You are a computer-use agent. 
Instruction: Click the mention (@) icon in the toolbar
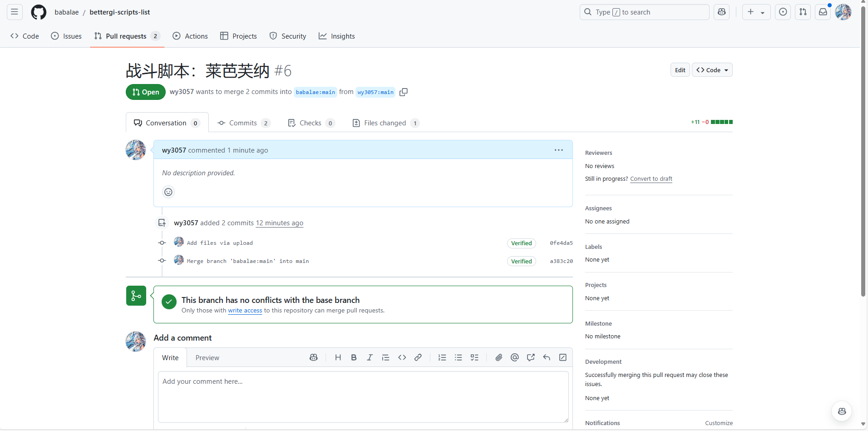[514, 358]
